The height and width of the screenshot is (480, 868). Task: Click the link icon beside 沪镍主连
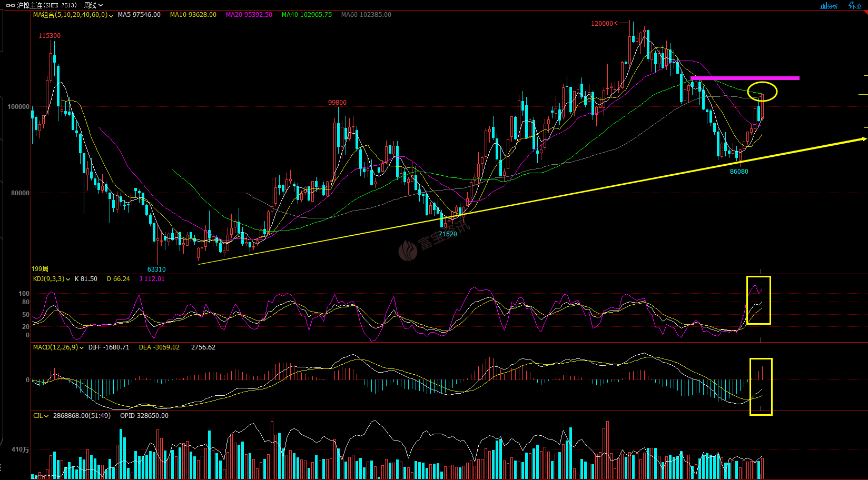[10, 5]
